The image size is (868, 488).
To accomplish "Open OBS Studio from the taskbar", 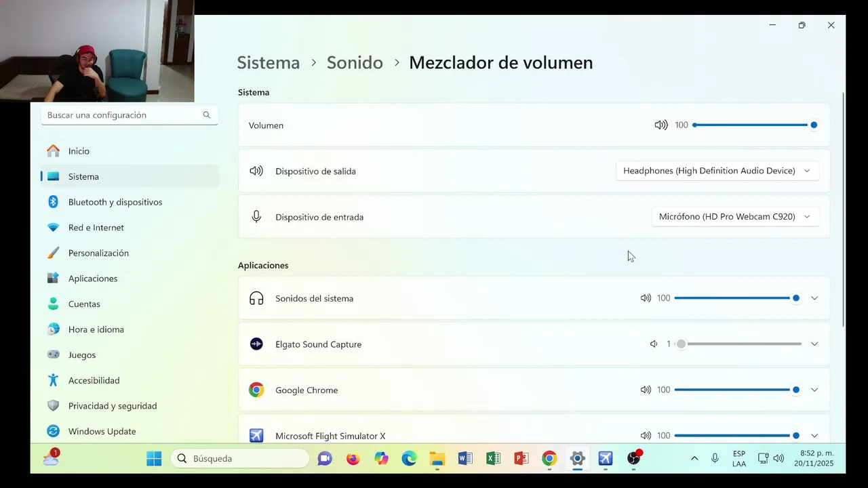I will click(634, 459).
